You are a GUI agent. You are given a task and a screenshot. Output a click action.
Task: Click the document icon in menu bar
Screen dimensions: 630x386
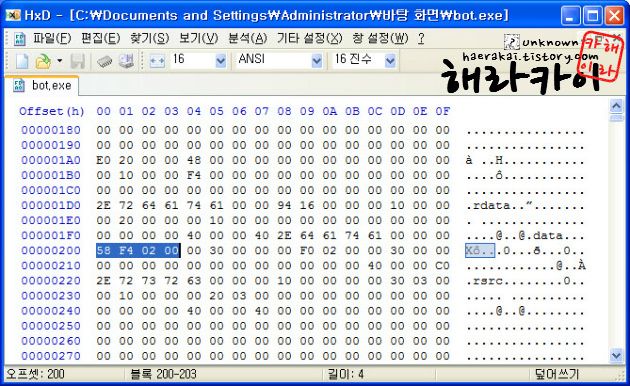pos(19,39)
